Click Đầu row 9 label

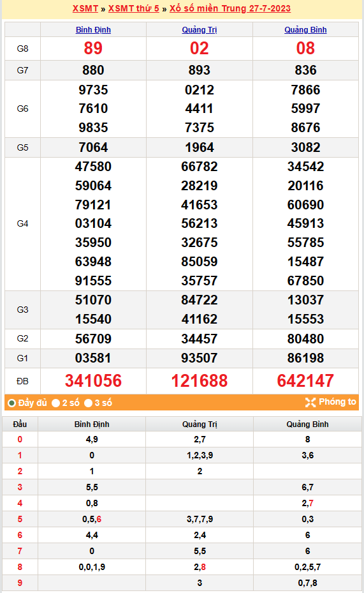20,583
